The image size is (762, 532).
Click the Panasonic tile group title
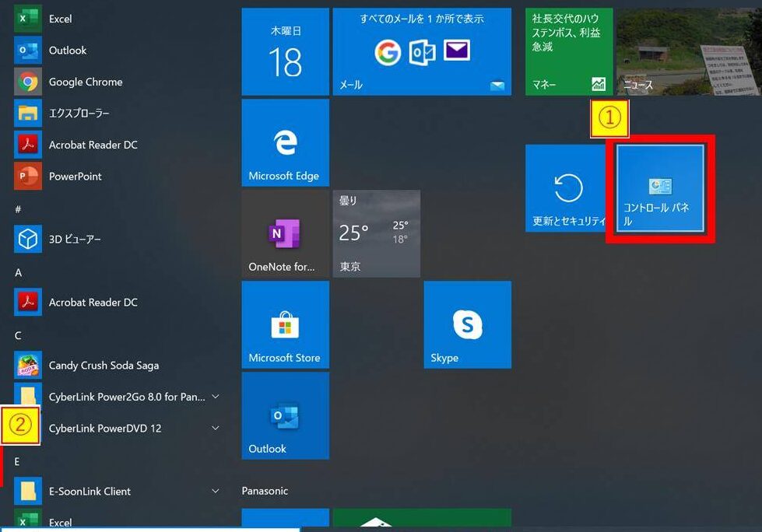click(x=265, y=491)
